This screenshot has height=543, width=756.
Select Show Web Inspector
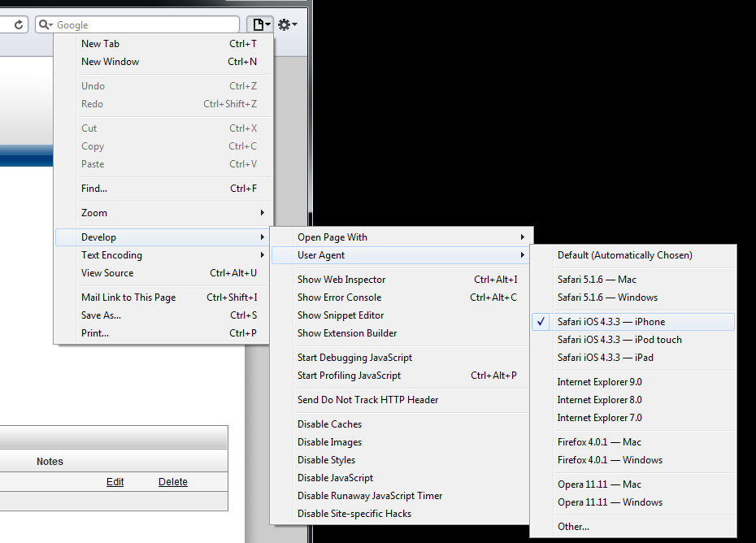click(401, 280)
